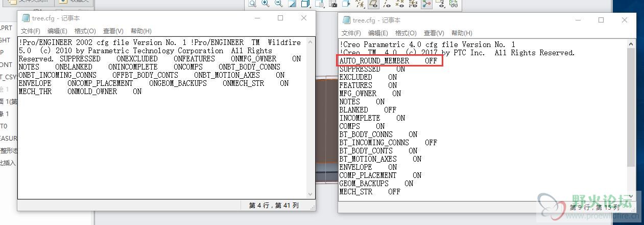Click the BLANKED OFF line in right window

368,110
